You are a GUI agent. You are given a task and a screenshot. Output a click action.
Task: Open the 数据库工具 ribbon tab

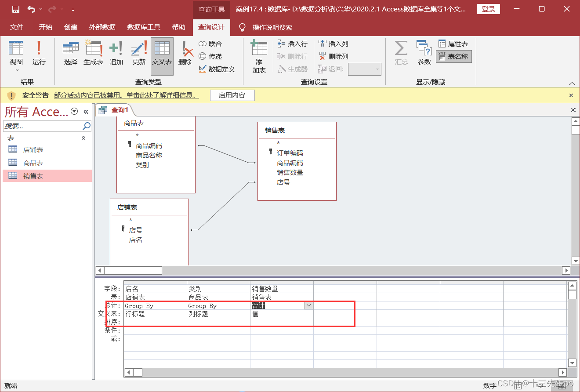(x=144, y=27)
